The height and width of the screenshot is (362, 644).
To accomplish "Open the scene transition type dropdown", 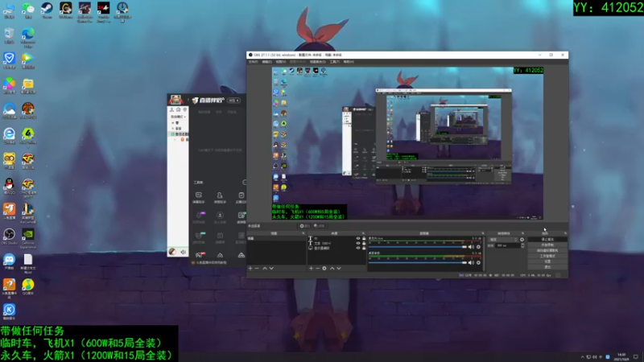I will pos(503,240).
